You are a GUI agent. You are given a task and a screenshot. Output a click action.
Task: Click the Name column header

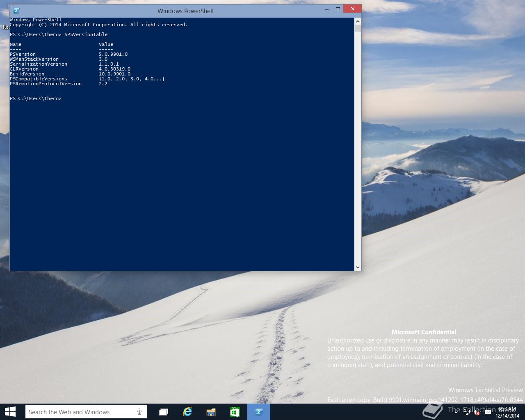point(16,44)
